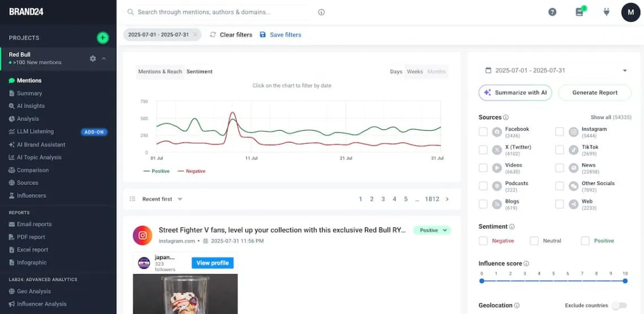Toggle the Exclude countries switch
Viewport: 644px width, 314px height.
(619, 306)
